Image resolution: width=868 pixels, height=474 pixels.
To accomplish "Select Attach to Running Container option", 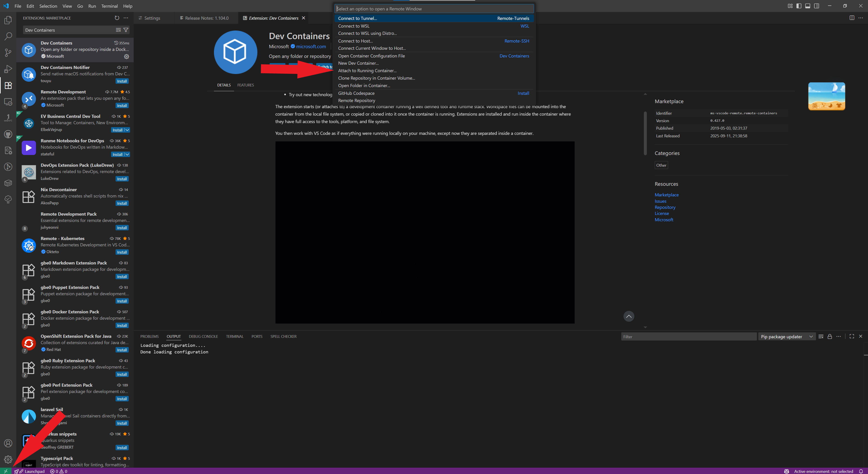I will 367,70.
